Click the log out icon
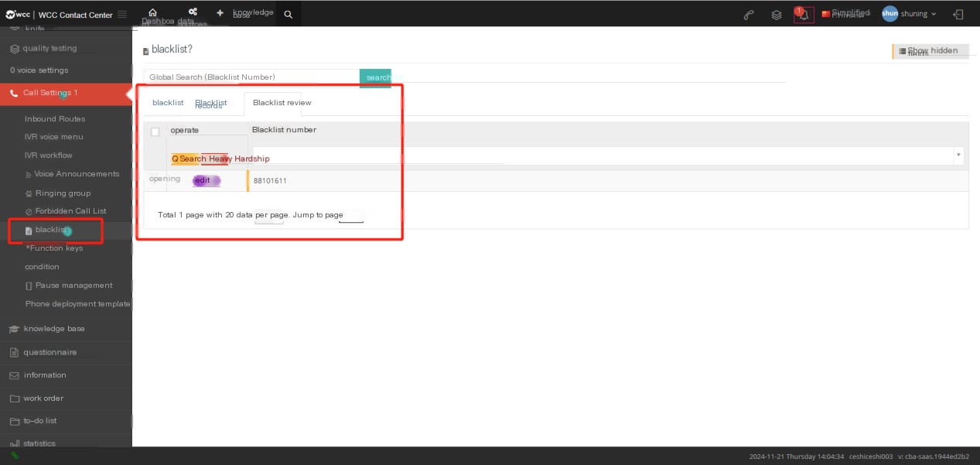This screenshot has width=980, height=465. click(958, 14)
